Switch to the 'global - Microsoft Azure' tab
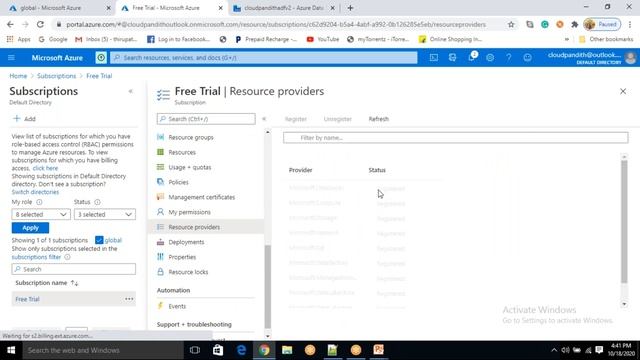The height and width of the screenshot is (360, 640). [x=57, y=8]
